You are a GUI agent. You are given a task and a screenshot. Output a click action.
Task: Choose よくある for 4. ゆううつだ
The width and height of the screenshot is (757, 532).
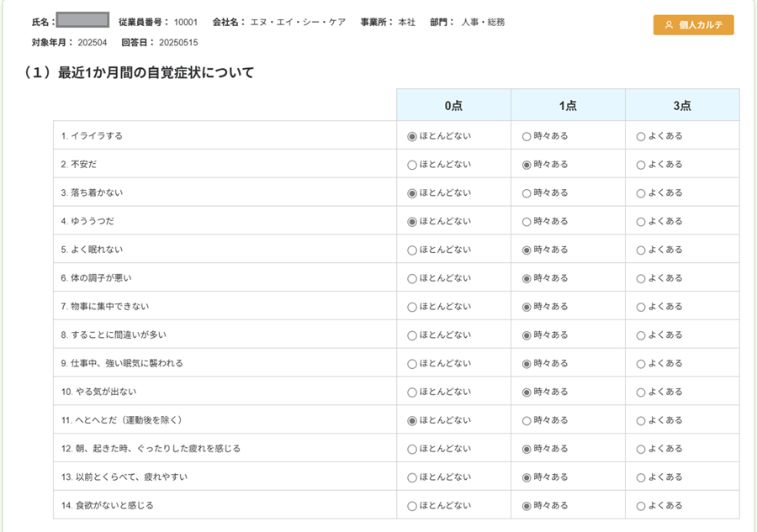tap(641, 222)
